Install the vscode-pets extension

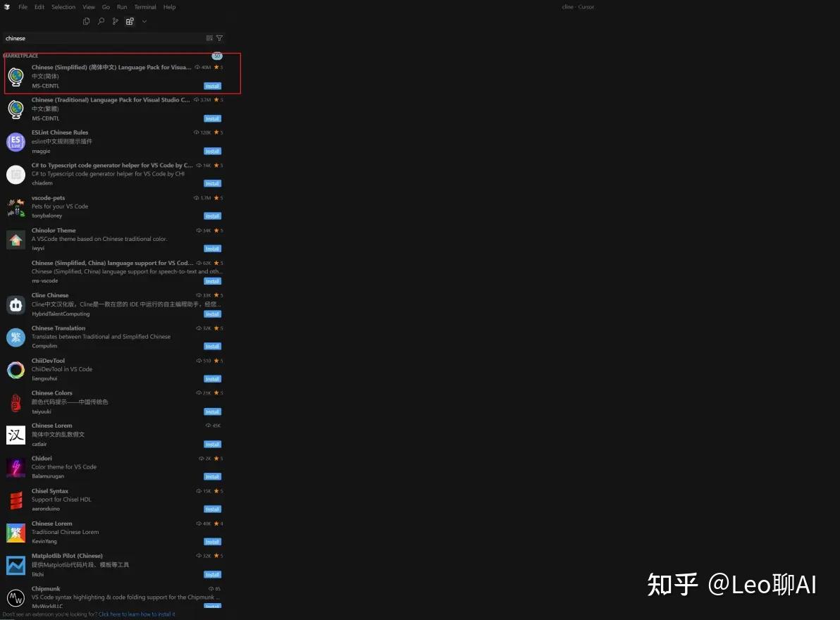point(212,216)
